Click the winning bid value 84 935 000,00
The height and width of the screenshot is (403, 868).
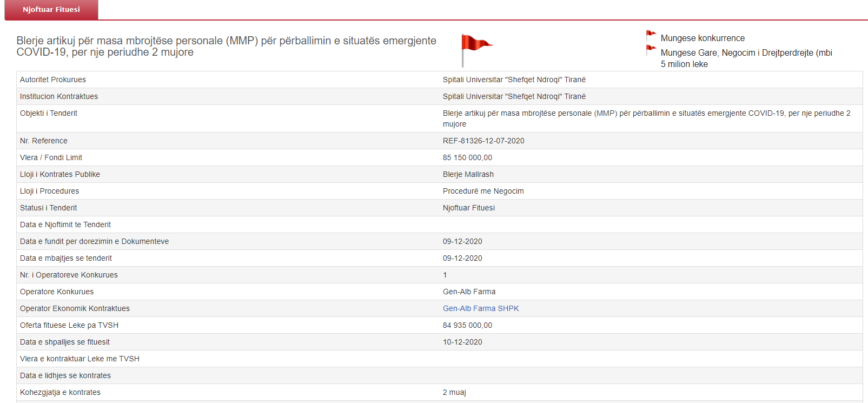(x=467, y=325)
